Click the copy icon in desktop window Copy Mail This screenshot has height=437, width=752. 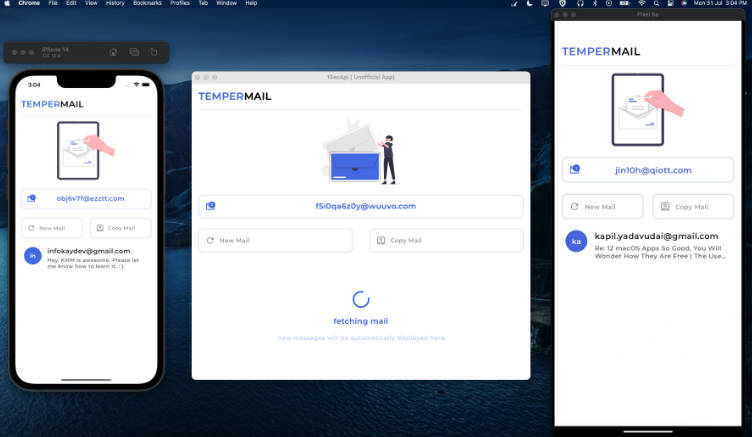tap(381, 240)
